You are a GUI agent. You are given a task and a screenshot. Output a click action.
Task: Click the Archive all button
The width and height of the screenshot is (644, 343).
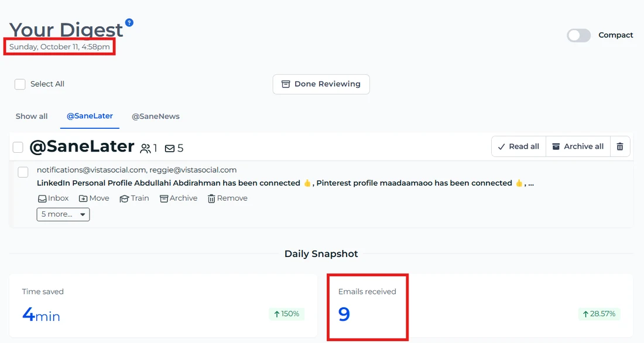(x=578, y=147)
